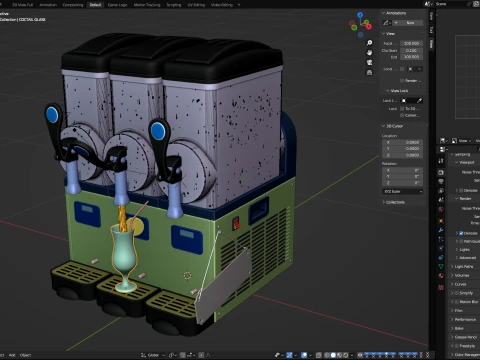The height and width of the screenshot is (360, 480).
Task: Toggle proportional editing in the viewport header
Action: [x=201, y=355]
